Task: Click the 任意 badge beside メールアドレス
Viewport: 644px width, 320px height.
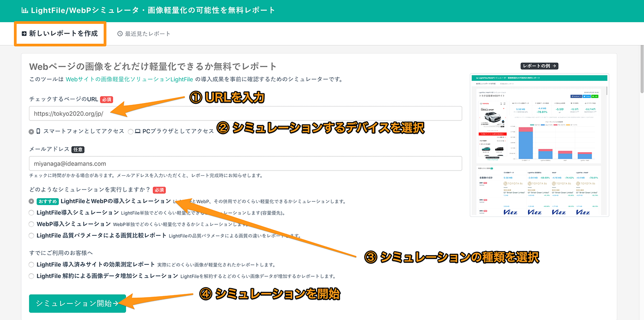Action: point(78,149)
